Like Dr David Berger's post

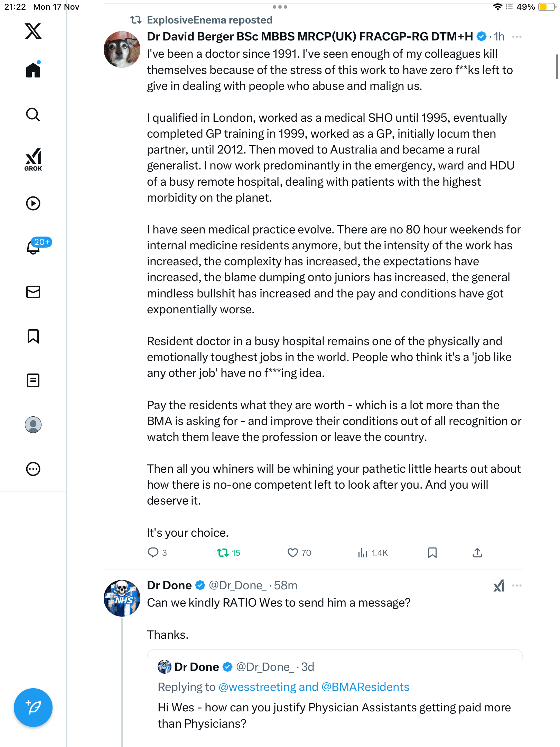pos(293,553)
